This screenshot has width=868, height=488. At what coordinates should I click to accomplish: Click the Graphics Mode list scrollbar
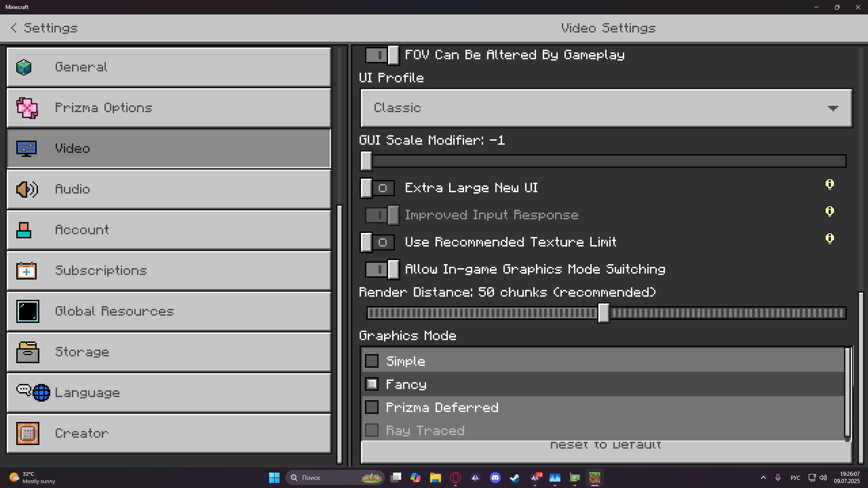(848, 393)
